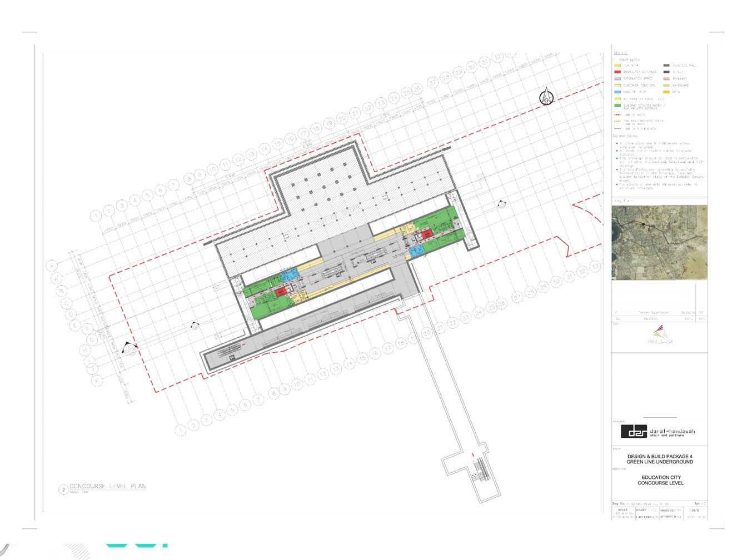Click the Landscape legend swatch
747x560 pixels.
(x=666, y=86)
